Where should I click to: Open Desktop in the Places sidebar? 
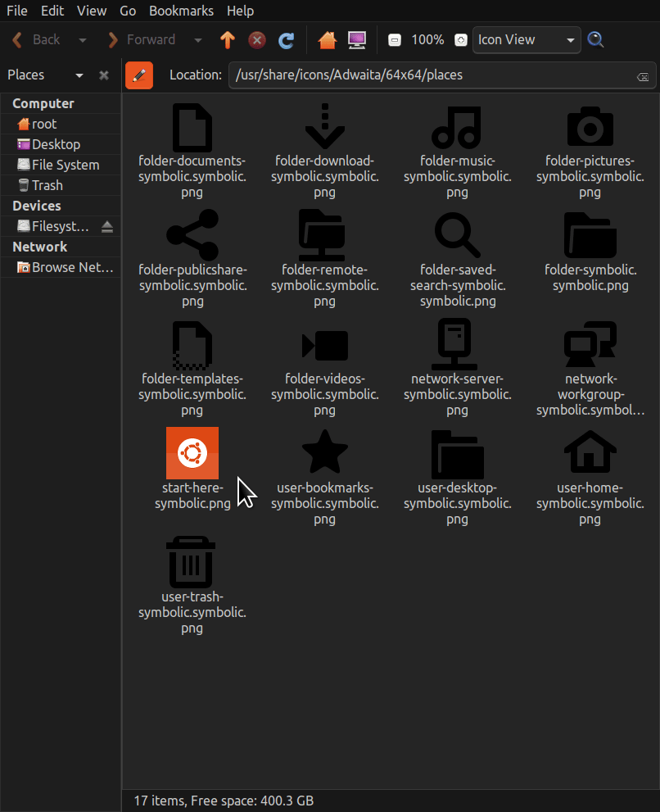coord(61,144)
